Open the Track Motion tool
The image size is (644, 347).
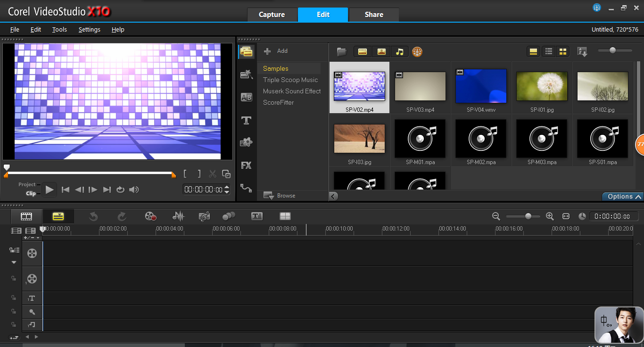pos(229,216)
